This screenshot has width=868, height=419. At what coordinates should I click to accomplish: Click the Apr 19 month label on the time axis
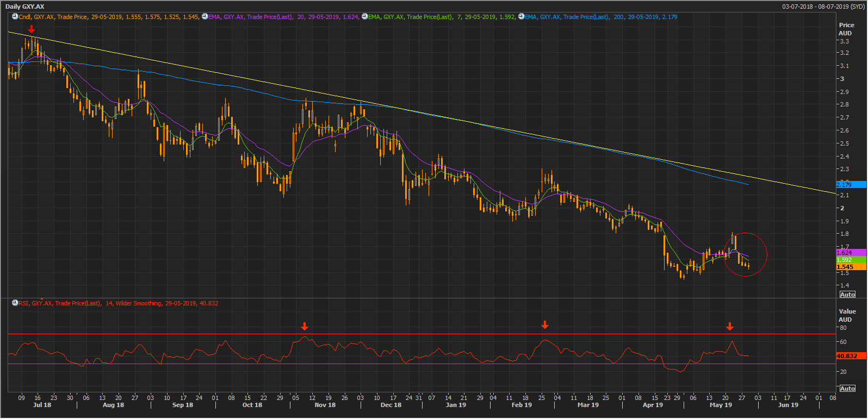pos(653,405)
